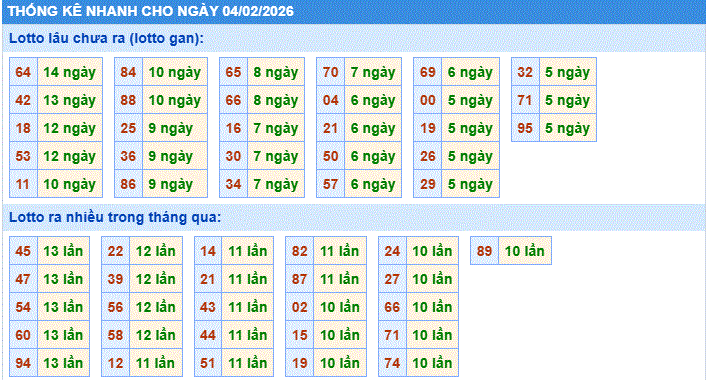The width and height of the screenshot is (706, 380).
Task: Select number 00 in lotto gan table
Action: 428,100
